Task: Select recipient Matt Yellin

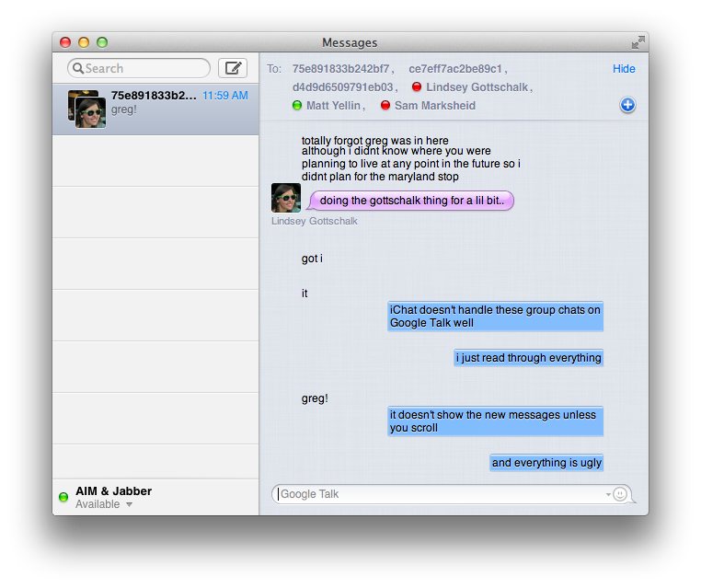Action: click(x=333, y=106)
